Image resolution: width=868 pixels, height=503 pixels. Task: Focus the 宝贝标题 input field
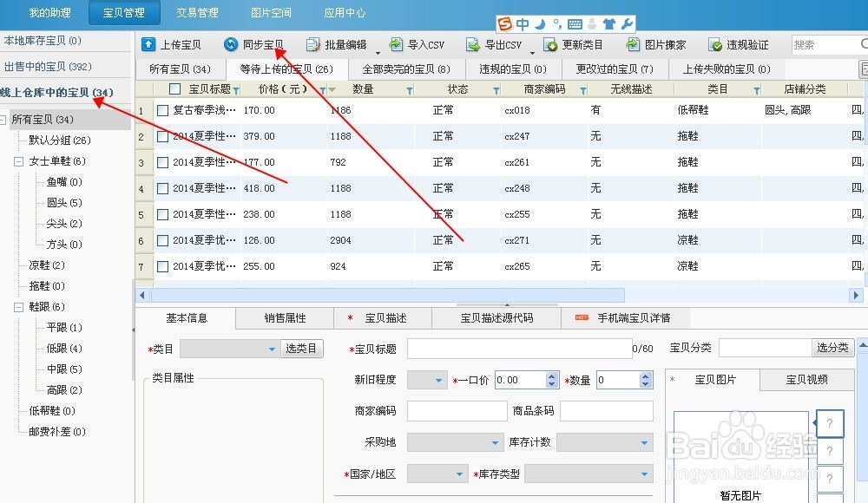pos(519,349)
